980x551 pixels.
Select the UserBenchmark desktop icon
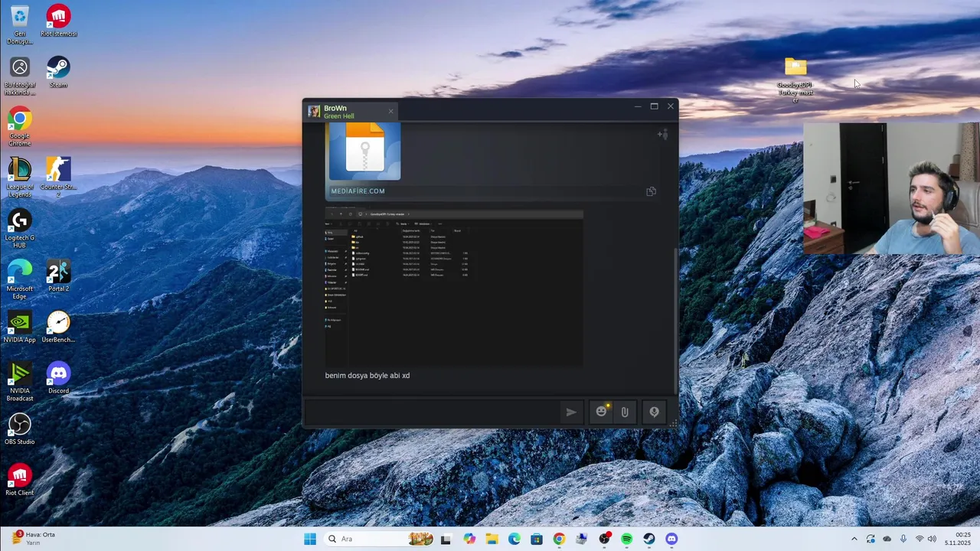point(58,328)
